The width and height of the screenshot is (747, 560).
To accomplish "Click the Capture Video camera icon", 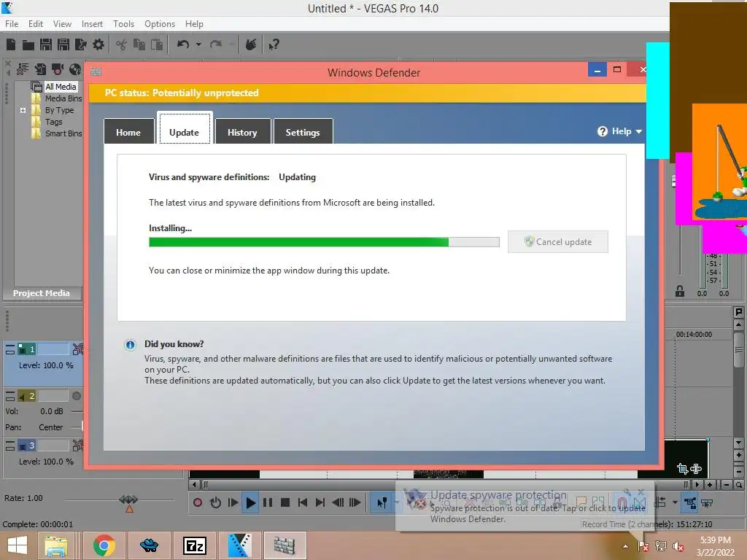I will click(x=58, y=69).
